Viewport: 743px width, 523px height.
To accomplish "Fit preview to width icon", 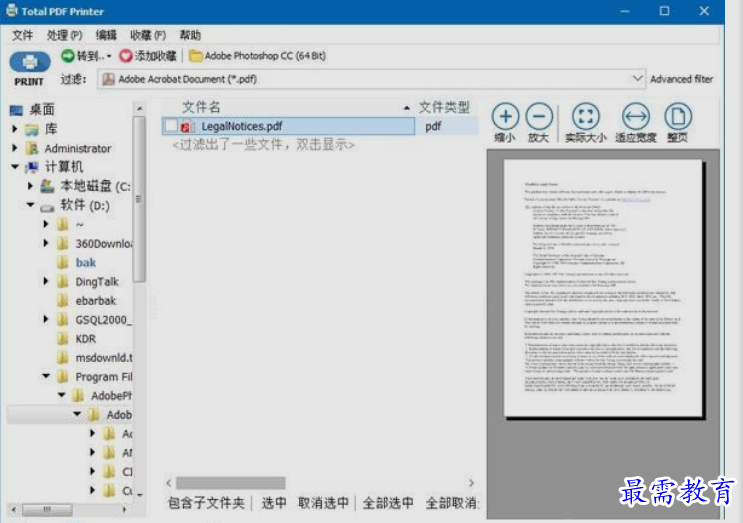I will pos(635,116).
